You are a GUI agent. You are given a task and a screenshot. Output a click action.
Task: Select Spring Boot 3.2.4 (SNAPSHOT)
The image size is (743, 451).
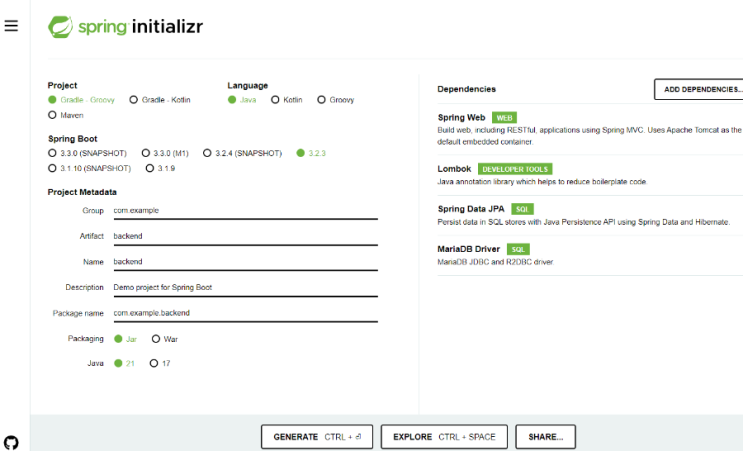243,153
